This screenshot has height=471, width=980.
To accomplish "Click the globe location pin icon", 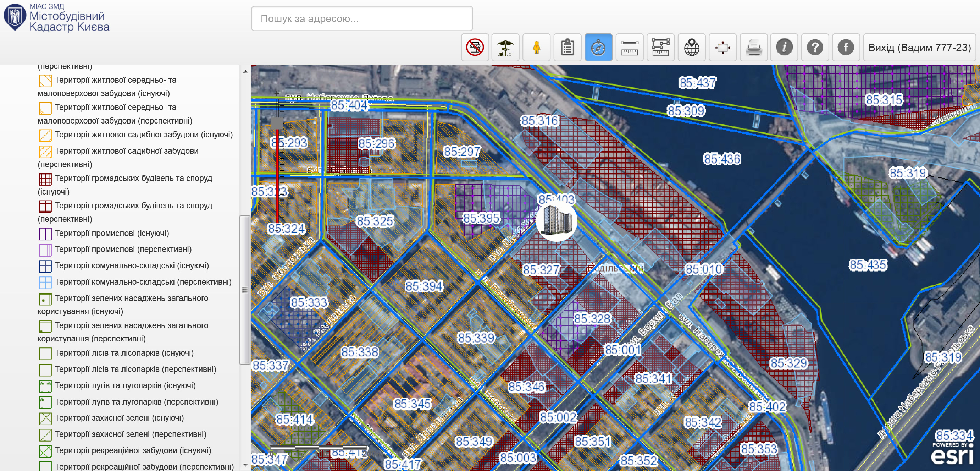I will pyautogui.click(x=692, y=48).
